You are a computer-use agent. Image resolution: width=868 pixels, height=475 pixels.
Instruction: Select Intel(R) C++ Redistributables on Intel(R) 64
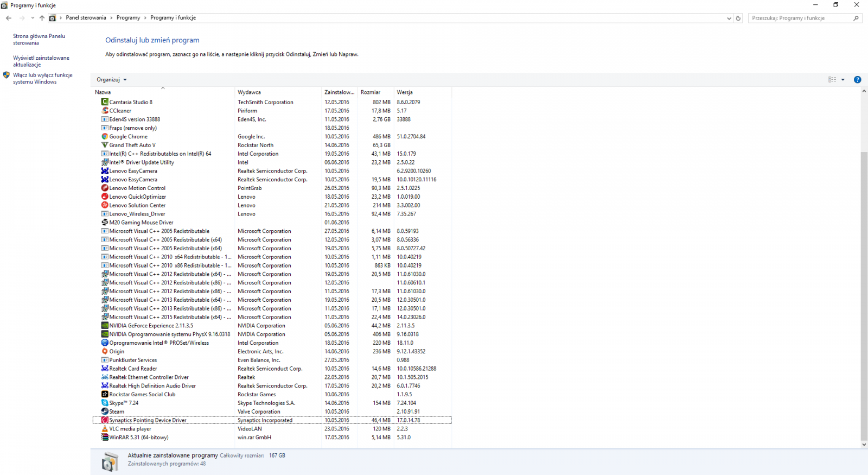(x=272, y=154)
